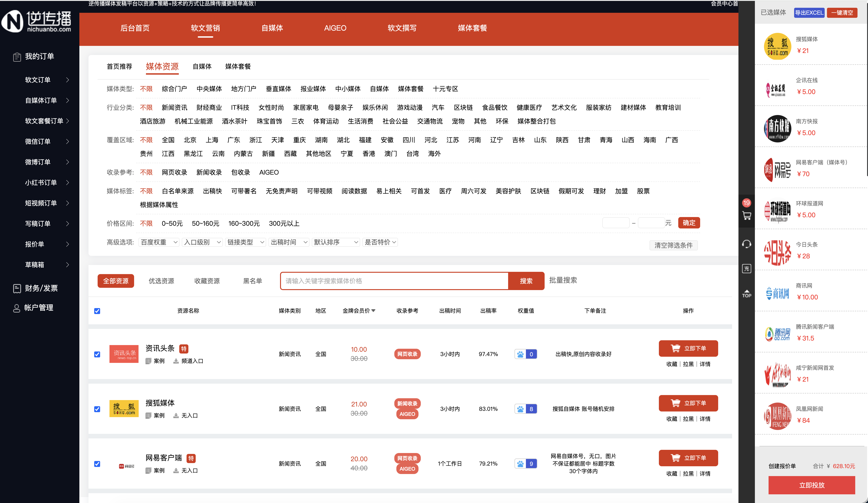Click the 财务/发票 invoice icon
This screenshot has width=868, height=503.
17,288
